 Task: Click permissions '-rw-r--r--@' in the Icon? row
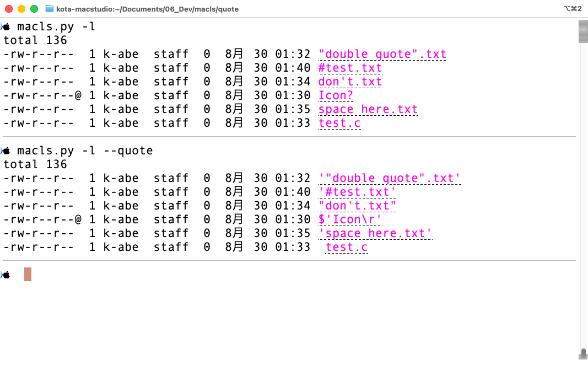click(x=42, y=95)
